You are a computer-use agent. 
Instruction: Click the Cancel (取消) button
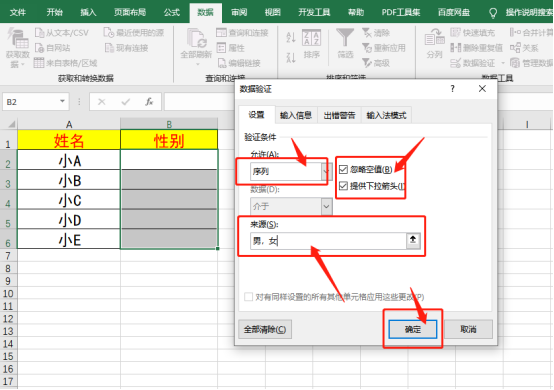point(468,329)
